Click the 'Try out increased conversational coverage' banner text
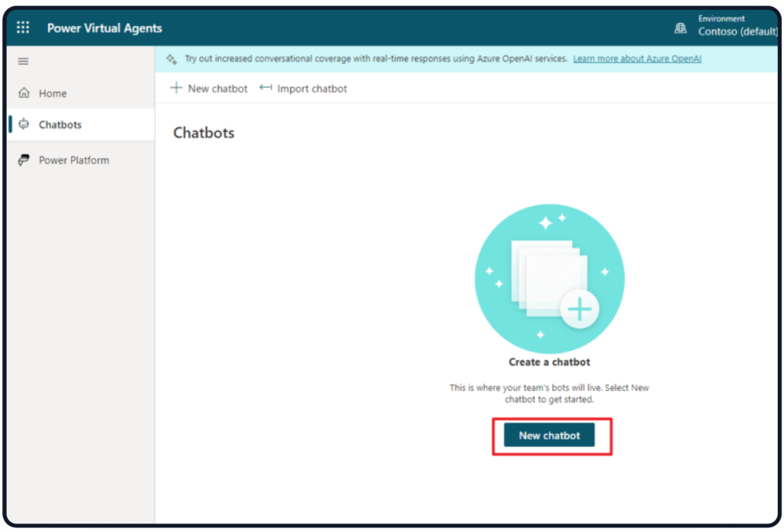 click(376, 58)
